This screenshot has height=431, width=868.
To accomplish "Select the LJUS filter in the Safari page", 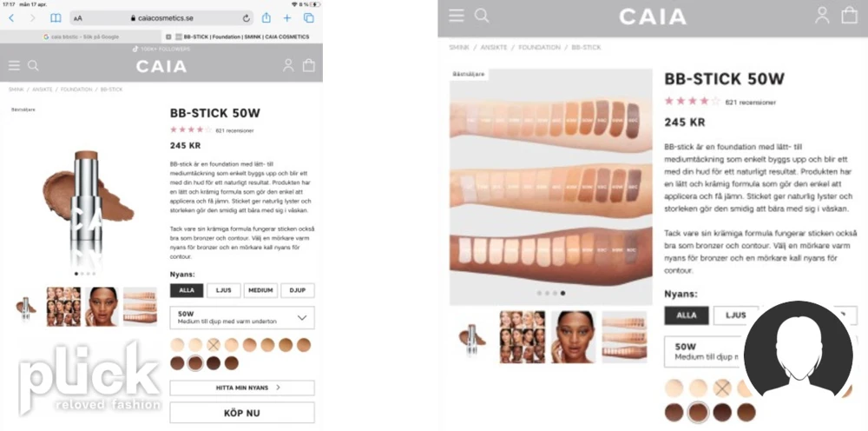I will click(224, 290).
